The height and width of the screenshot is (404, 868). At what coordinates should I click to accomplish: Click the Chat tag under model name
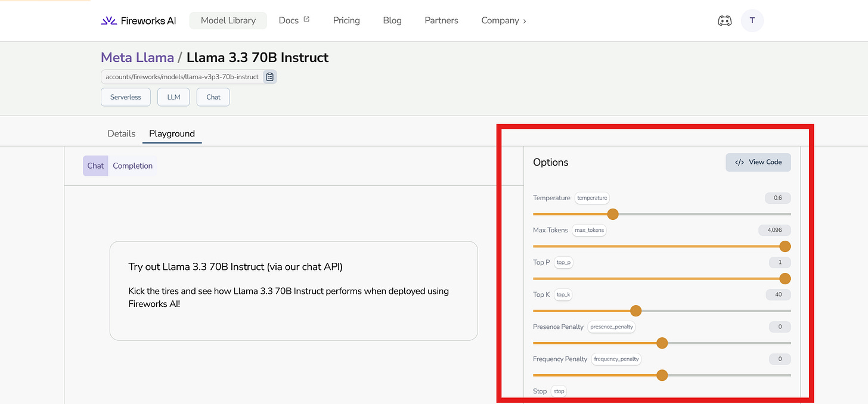click(x=213, y=97)
